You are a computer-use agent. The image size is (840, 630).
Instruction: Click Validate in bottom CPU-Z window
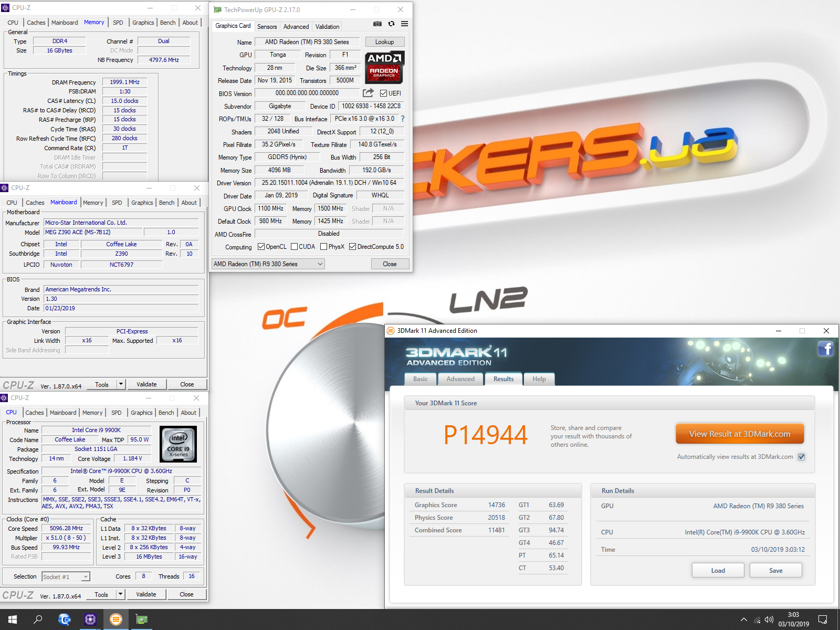[x=146, y=594]
